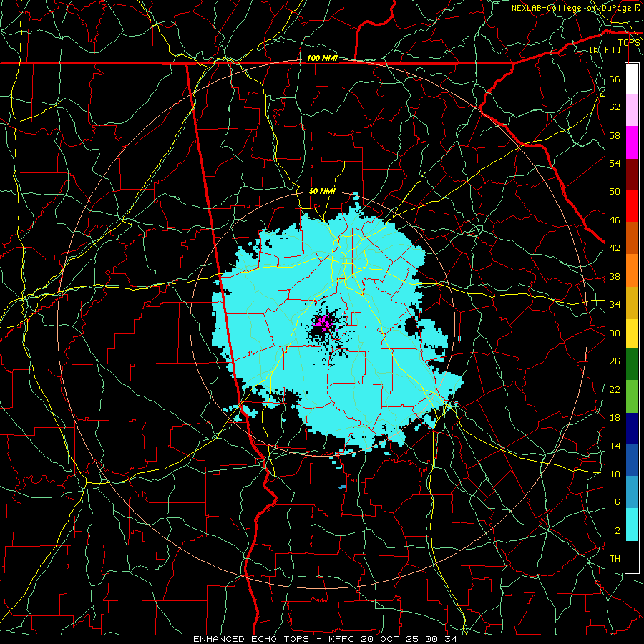Select the dark red legend swatch
This screenshot has height=644, width=644.
click(632, 175)
